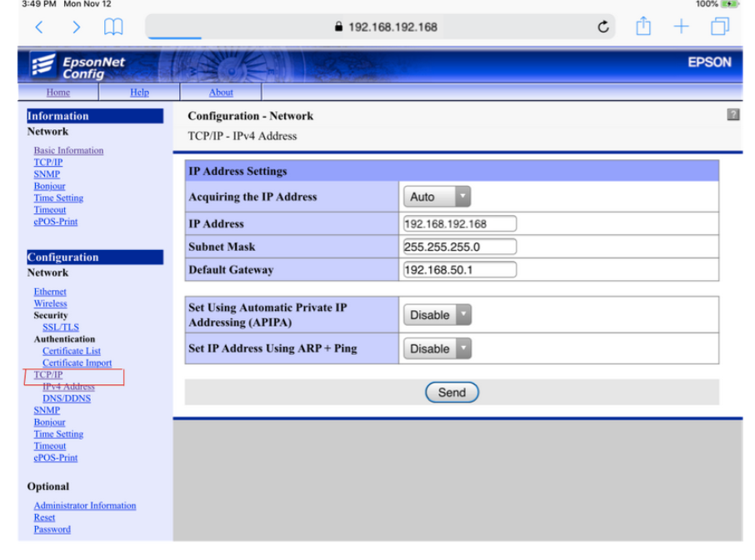Reload the current page
This screenshot has height=560, width=755.
click(x=602, y=27)
